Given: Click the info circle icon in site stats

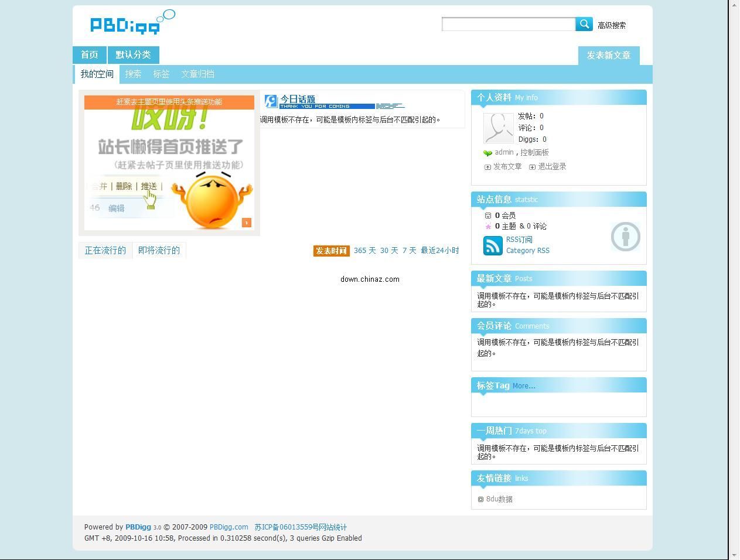Looking at the screenshot, I should tap(626, 237).
